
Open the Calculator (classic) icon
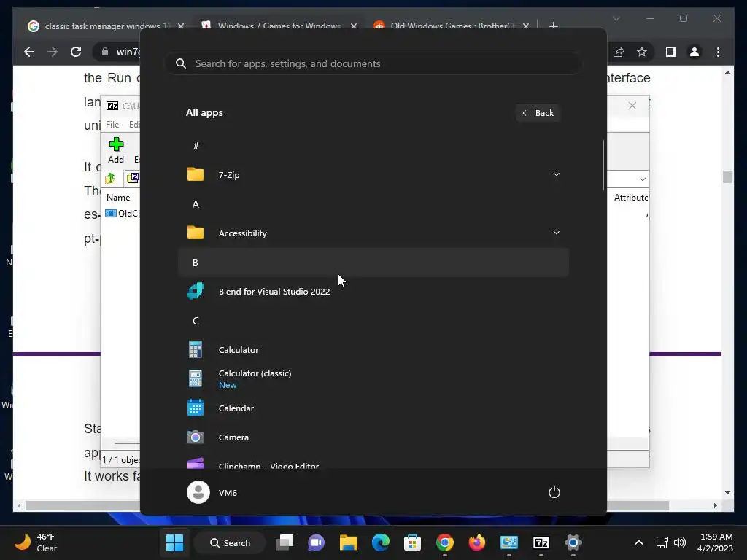click(196, 378)
